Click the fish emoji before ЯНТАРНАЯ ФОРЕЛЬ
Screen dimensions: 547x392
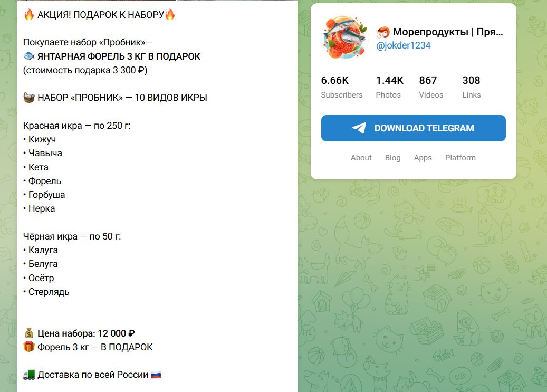point(29,56)
